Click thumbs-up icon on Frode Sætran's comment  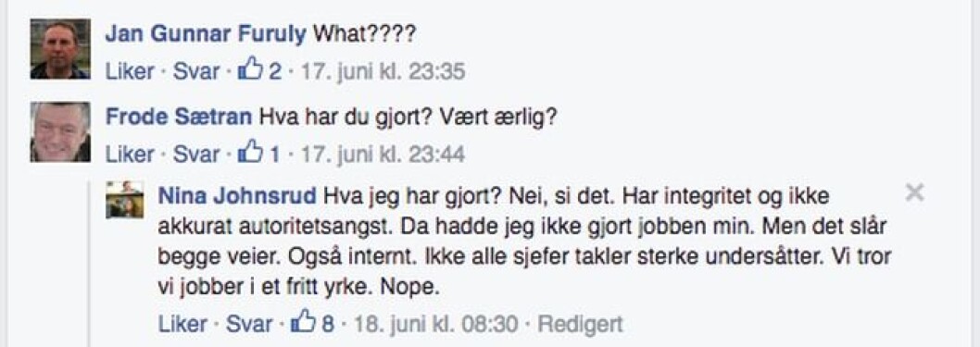251,153
